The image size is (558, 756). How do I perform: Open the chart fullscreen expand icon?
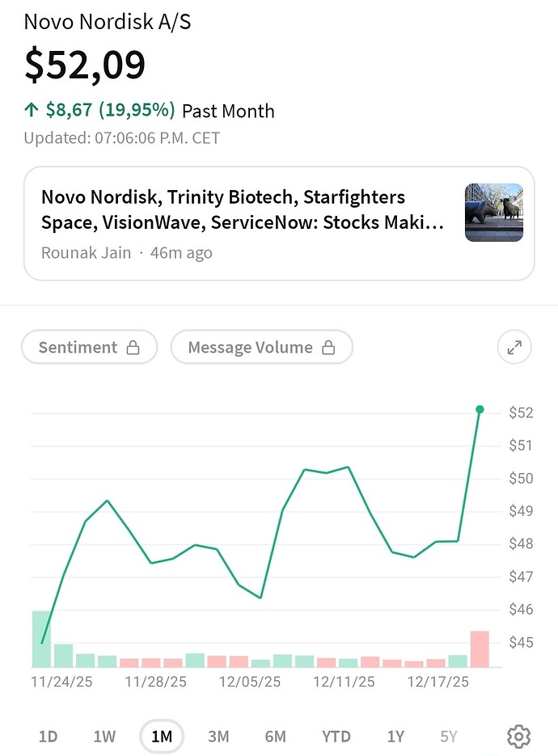tap(514, 347)
